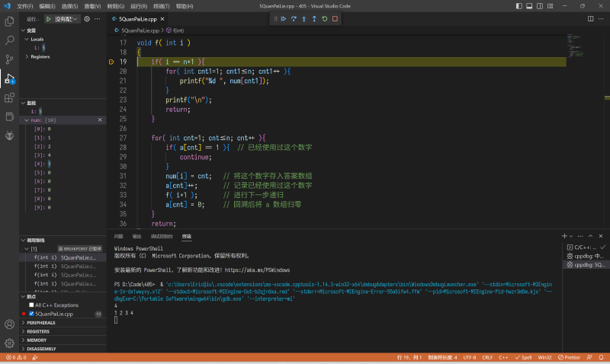
Task: Switch to the 输出 panel tab
Action: pyautogui.click(x=137, y=236)
